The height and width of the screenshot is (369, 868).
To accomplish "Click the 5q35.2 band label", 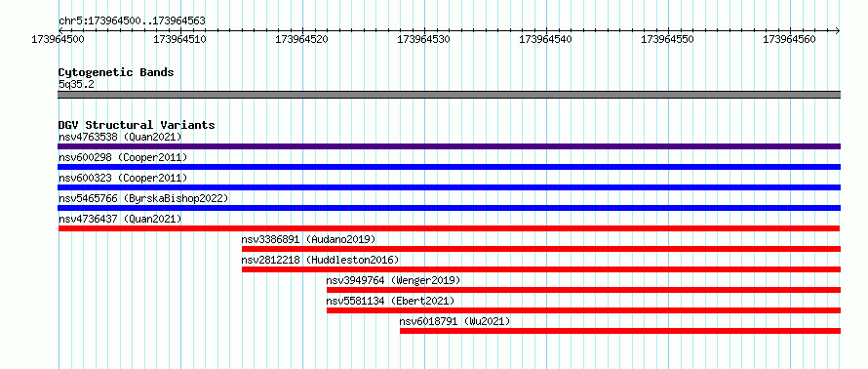I will [76, 84].
